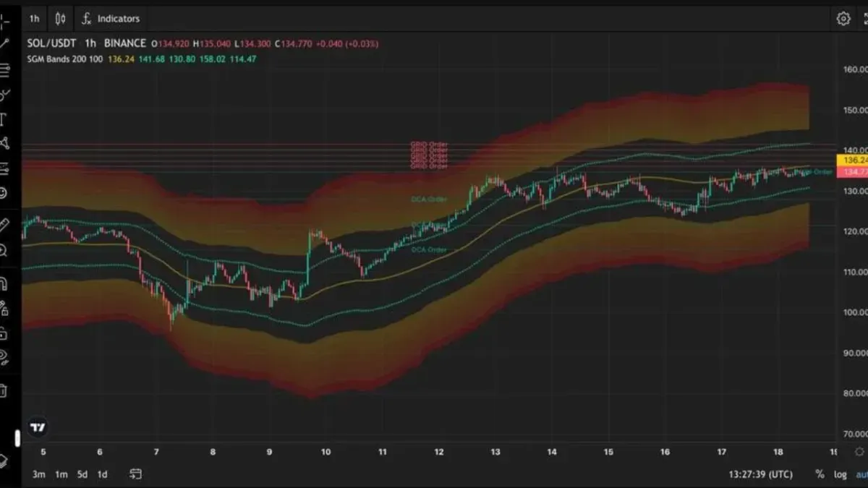Click the 114.47 indicator value
Viewport: 868px width, 488px height.
coord(243,59)
